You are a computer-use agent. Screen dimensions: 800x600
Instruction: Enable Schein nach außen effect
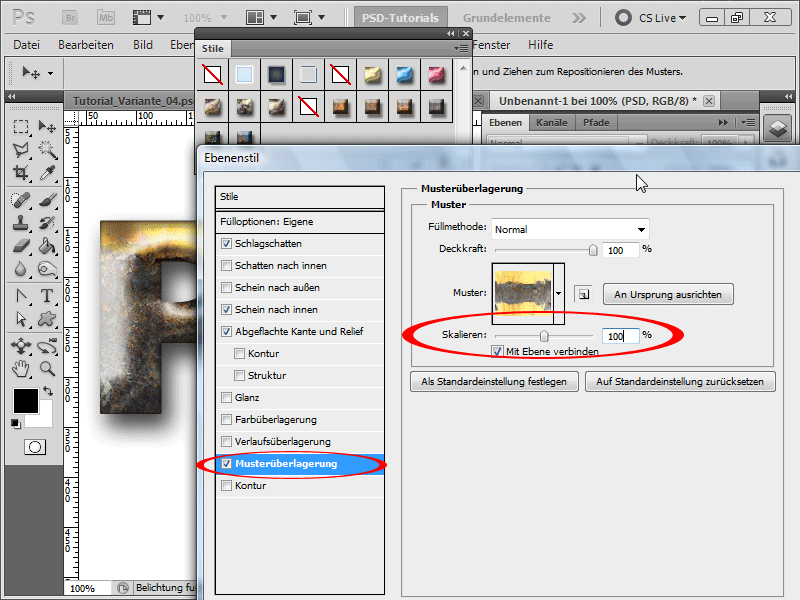[227, 288]
